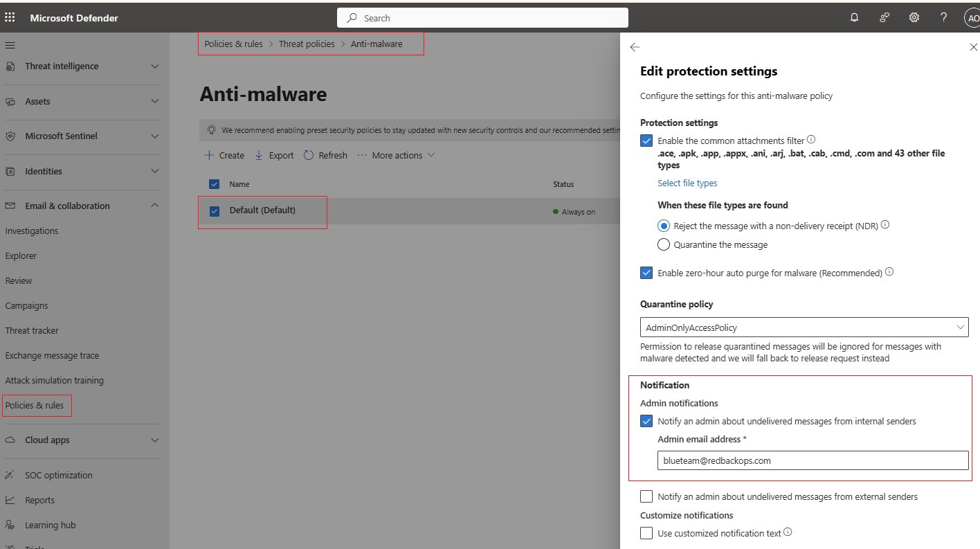Viewport: 980px width, 549px height.
Task: Uncheck the Default (Default) policy row checkbox
Action: (x=215, y=211)
